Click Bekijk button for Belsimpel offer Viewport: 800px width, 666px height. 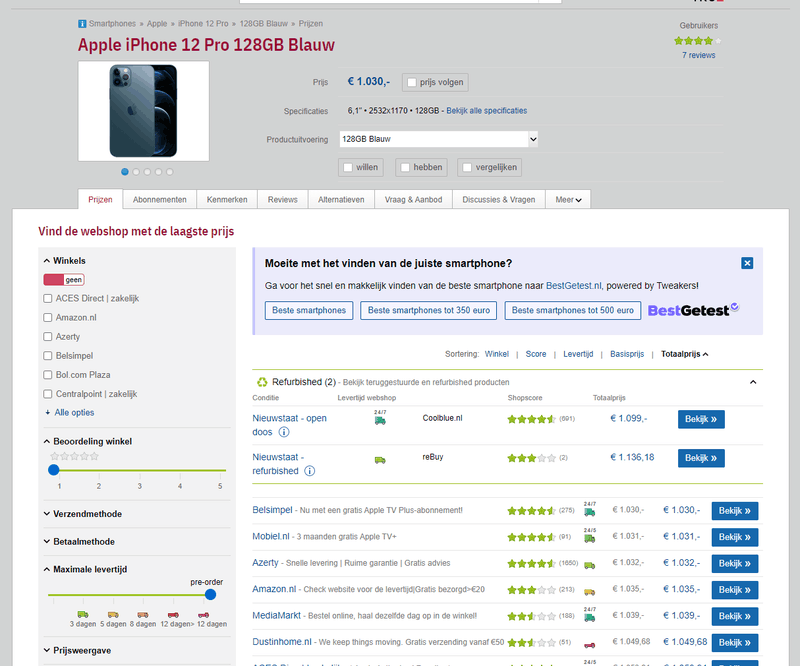click(x=735, y=511)
